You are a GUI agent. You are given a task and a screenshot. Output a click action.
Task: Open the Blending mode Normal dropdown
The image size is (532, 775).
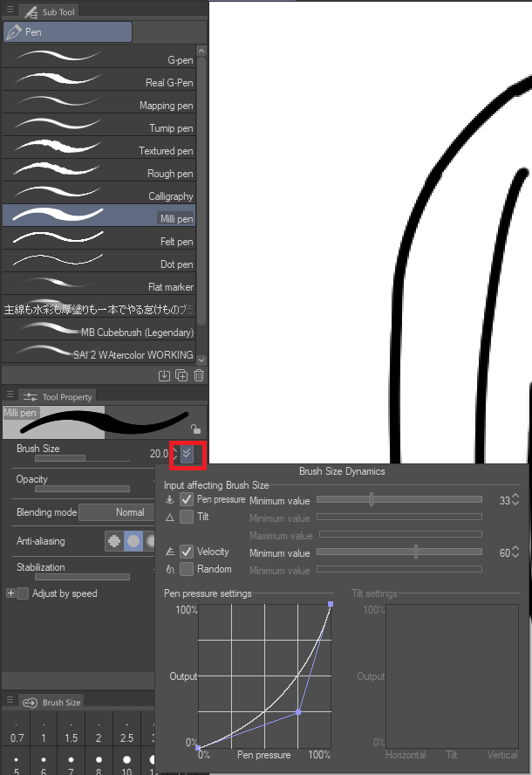pyautogui.click(x=117, y=512)
